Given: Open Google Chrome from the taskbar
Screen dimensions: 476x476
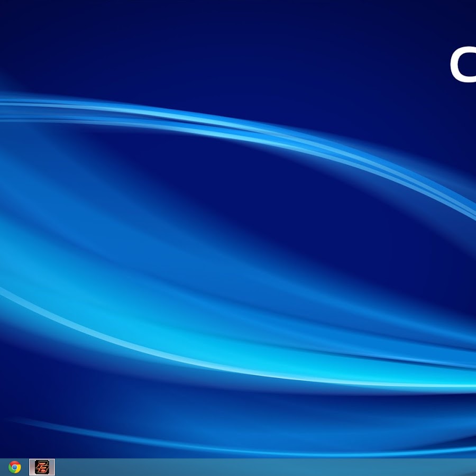Looking at the screenshot, I should [15, 467].
